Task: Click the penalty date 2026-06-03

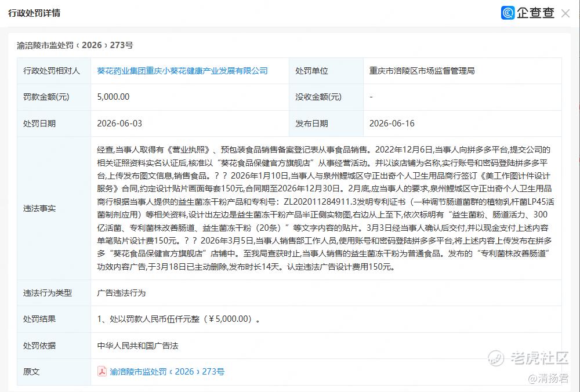Action: tap(119, 124)
